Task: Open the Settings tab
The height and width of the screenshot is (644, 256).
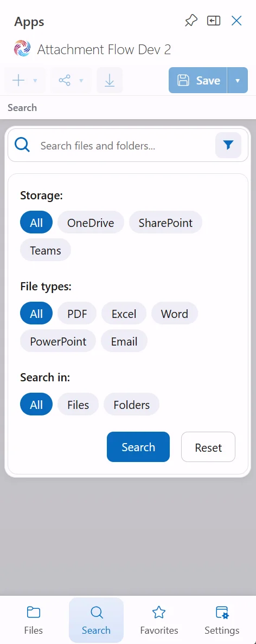Action: 222,620
